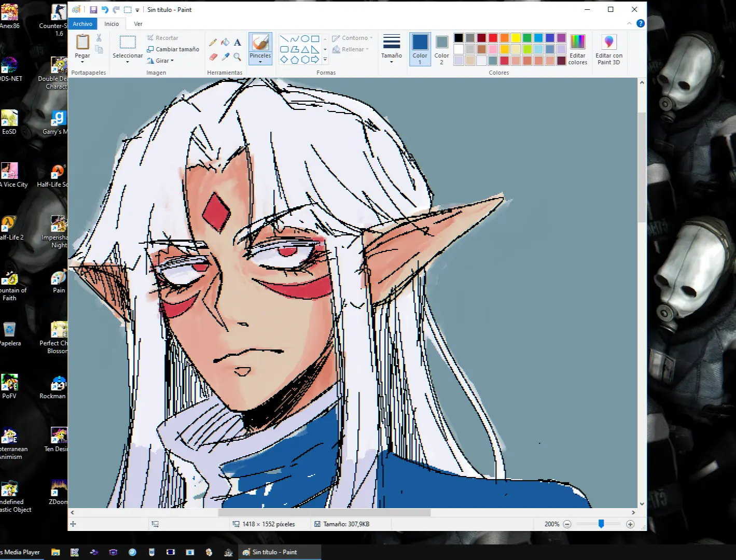Open the Pegar dropdown arrow
Screen dimensions: 736x560
(x=82, y=62)
